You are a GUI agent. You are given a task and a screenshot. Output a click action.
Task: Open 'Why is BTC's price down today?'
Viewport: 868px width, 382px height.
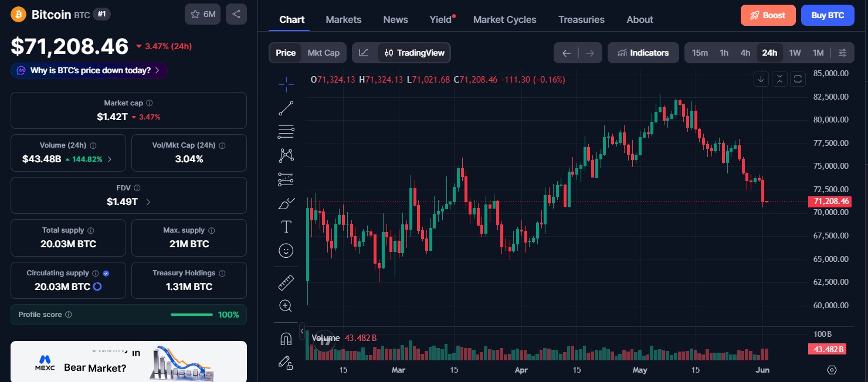pyautogui.click(x=89, y=70)
